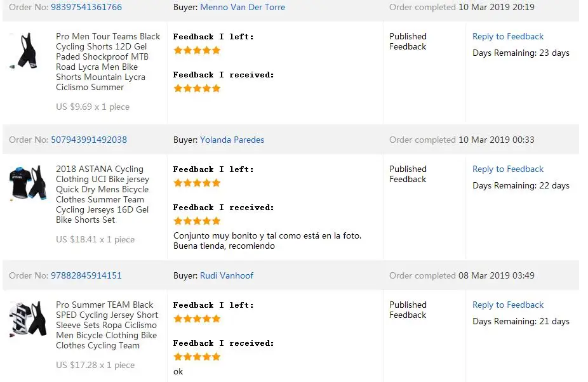Open order number 98397541361766
588x382 pixels.
[x=86, y=7]
